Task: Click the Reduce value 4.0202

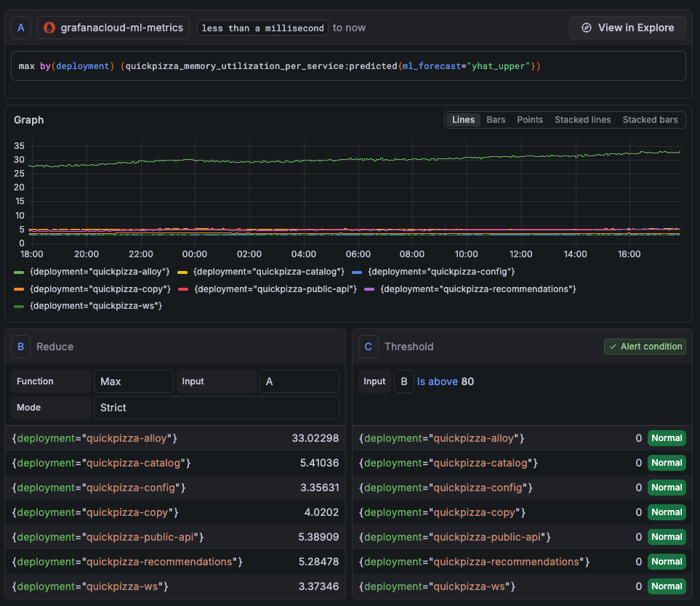Action: (x=321, y=512)
